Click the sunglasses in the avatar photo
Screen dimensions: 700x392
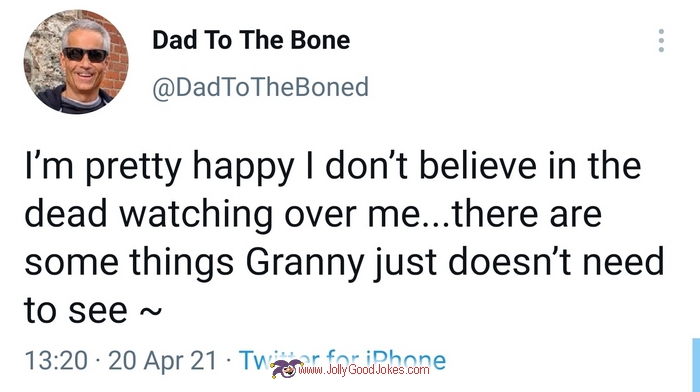click(85, 54)
